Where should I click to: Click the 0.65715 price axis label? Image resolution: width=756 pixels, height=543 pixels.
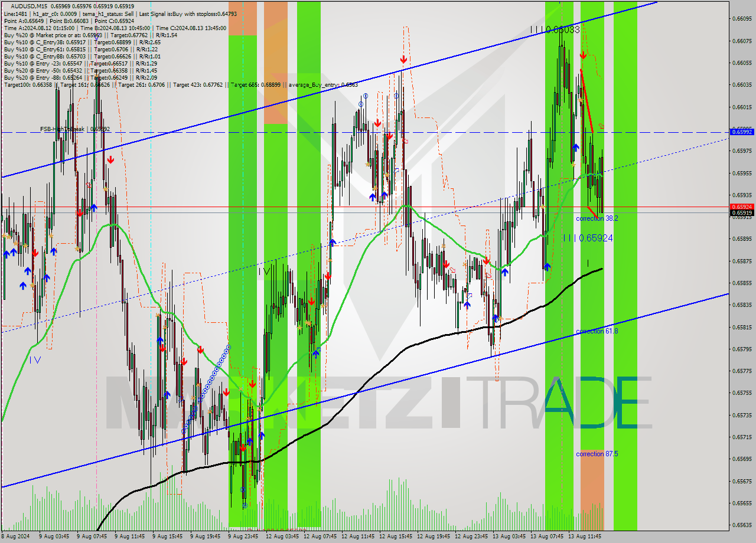[742, 437]
